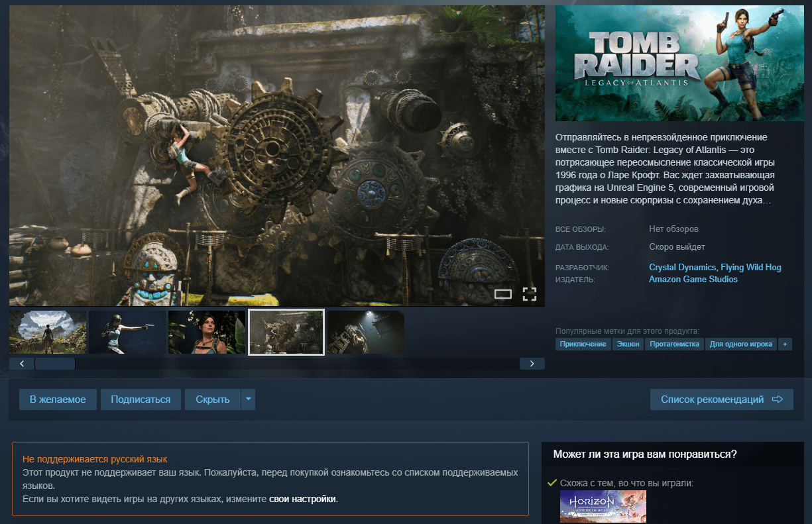812x524 pixels.
Task: Click the Скоро выйдет release date text
Action: [677, 247]
